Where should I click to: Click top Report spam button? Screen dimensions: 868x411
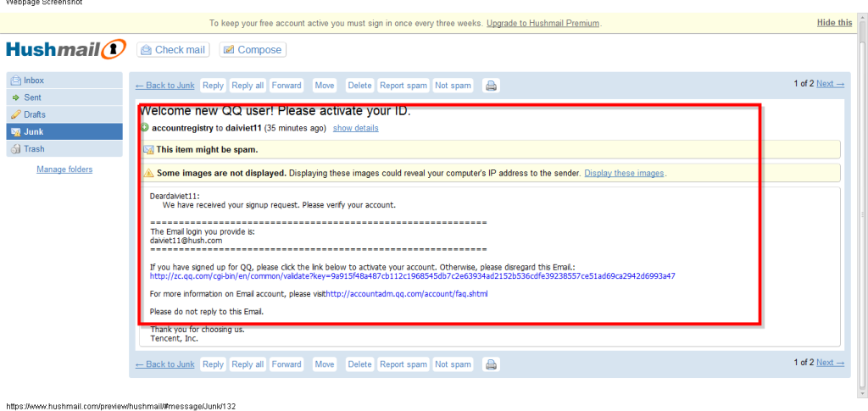point(403,86)
